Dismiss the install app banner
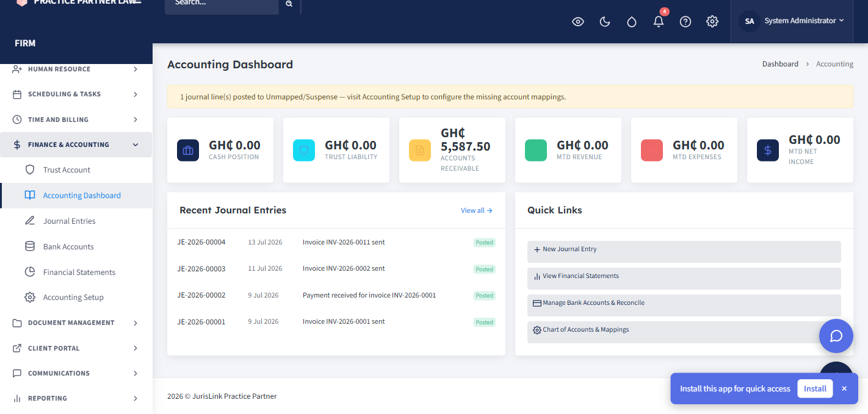 point(844,388)
